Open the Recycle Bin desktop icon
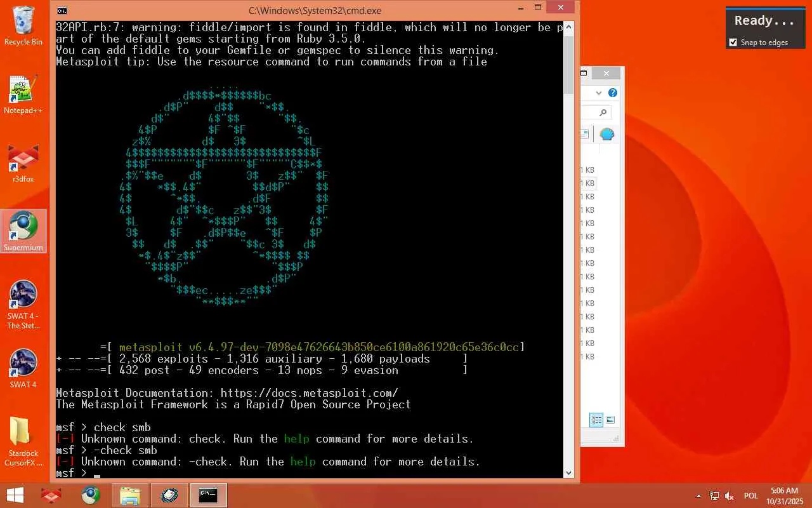The image size is (812, 508). (x=23, y=27)
